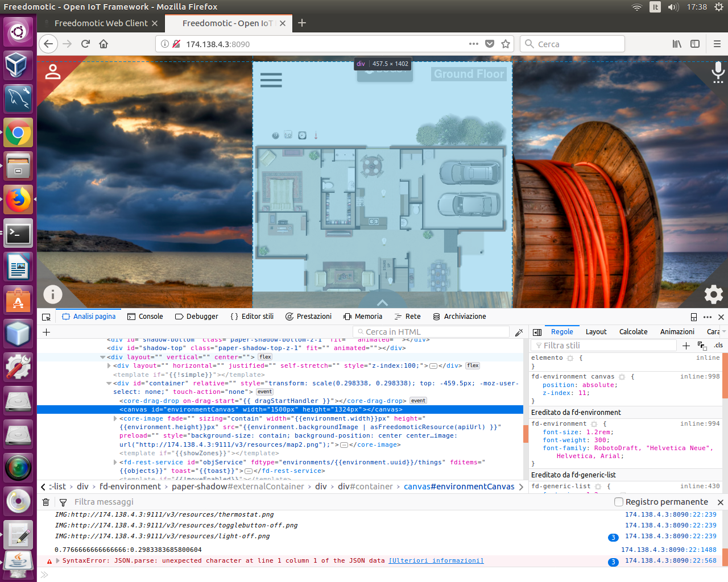The width and height of the screenshot is (728, 582).
Task: Select the fd-environment breadcrumb
Action: (x=130, y=487)
